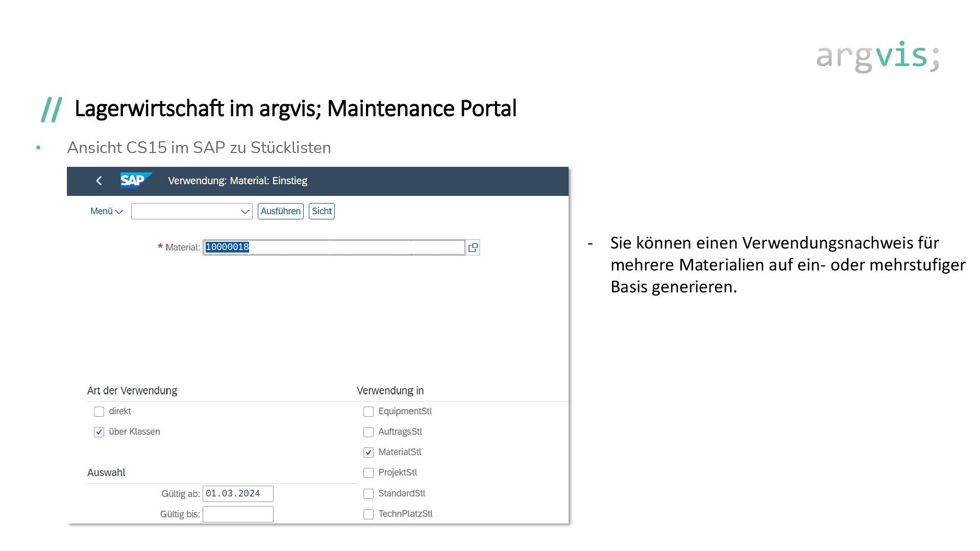This screenshot has height=551, width=980.
Task: Click the 'Verwendung in' heading
Action: (390, 391)
